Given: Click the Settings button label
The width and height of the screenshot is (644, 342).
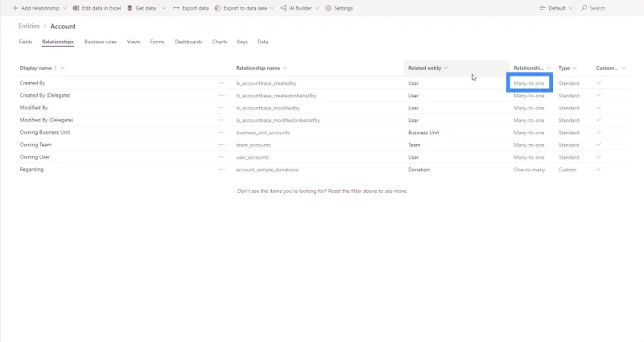Looking at the screenshot, I should pos(344,8).
